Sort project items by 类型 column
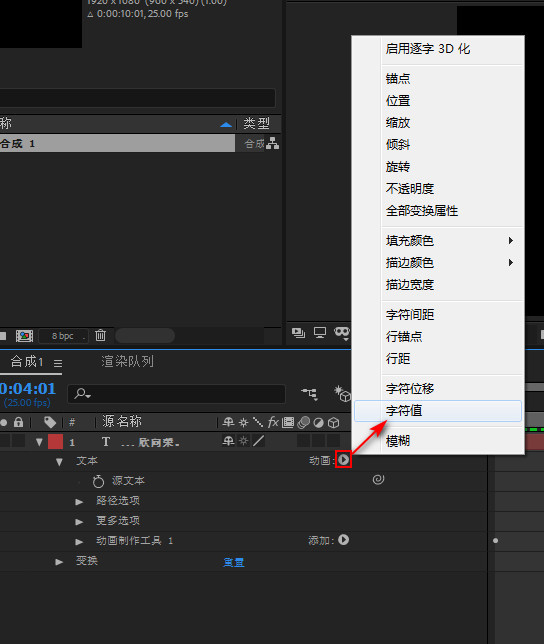Screen dimensions: 544x644 (x=256, y=123)
